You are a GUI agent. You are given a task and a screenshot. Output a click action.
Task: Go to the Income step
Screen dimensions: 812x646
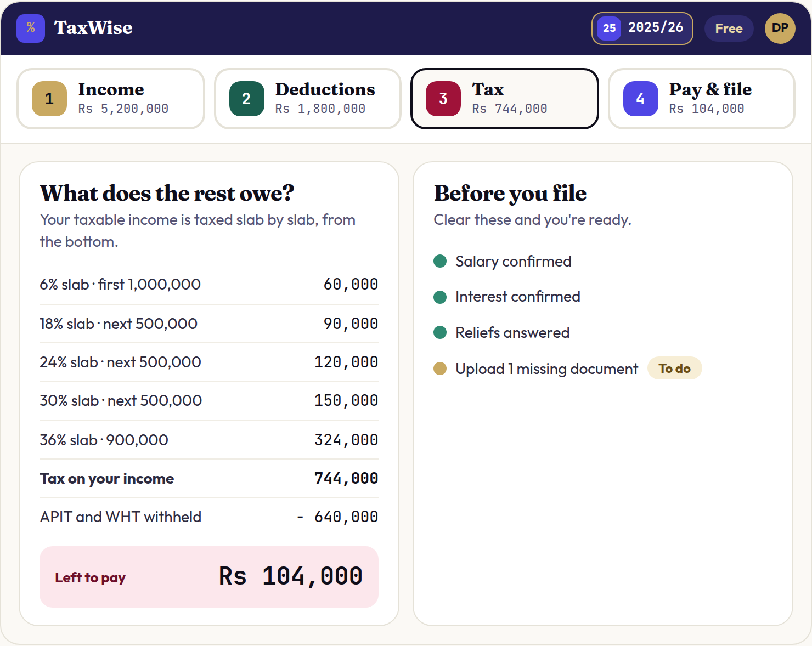(x=111, y=99)
